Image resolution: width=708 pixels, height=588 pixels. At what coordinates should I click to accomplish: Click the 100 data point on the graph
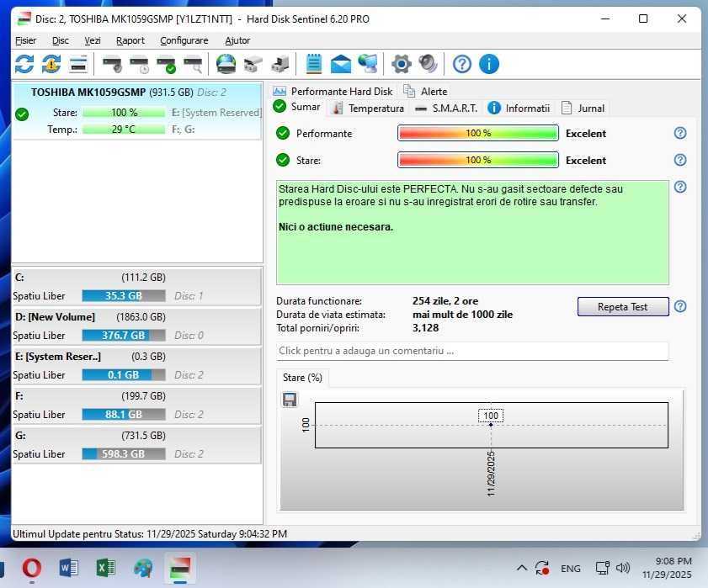[491, 425]
